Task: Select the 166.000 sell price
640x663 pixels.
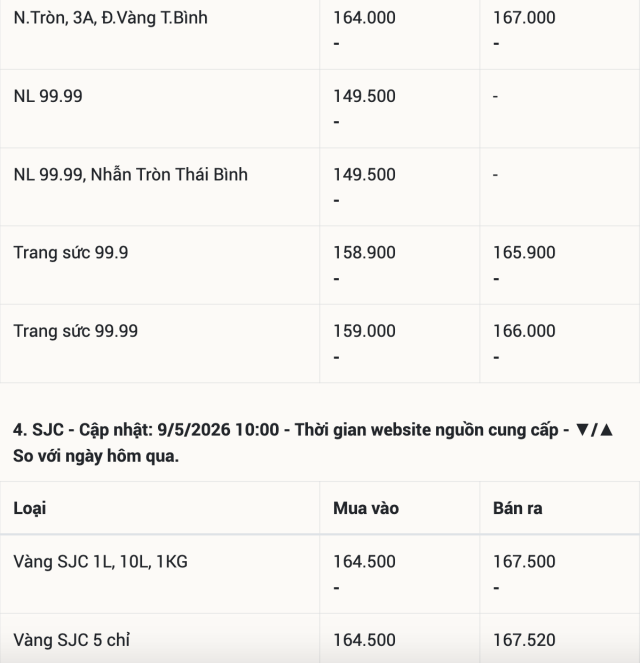Action: pos(524,331)
